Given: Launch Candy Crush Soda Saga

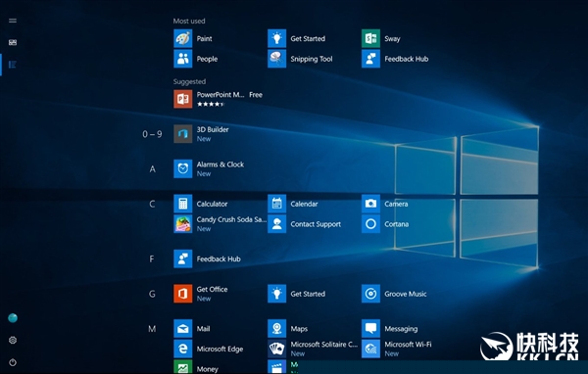Looking at the screenshot, I should (x=183, y=224).
